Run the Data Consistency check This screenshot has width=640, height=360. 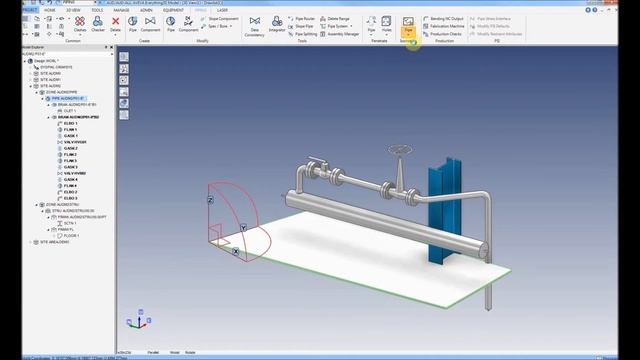[255, 26]
